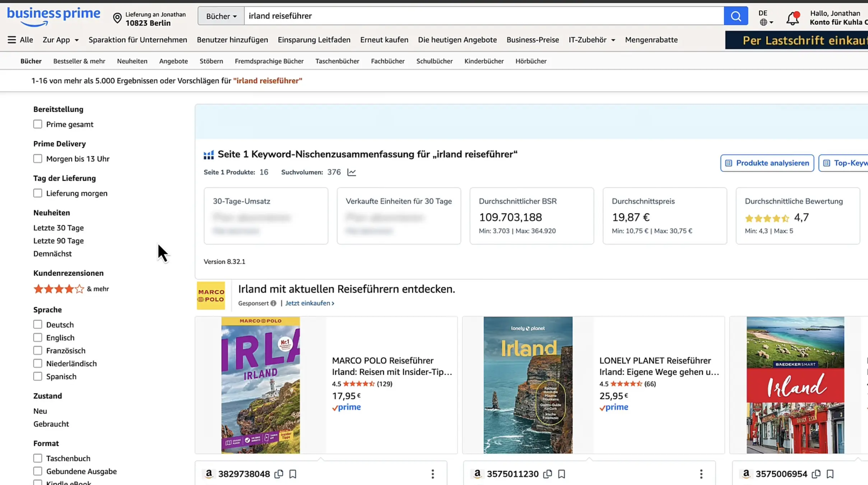Click the business prime logo

tap(54, 17)
